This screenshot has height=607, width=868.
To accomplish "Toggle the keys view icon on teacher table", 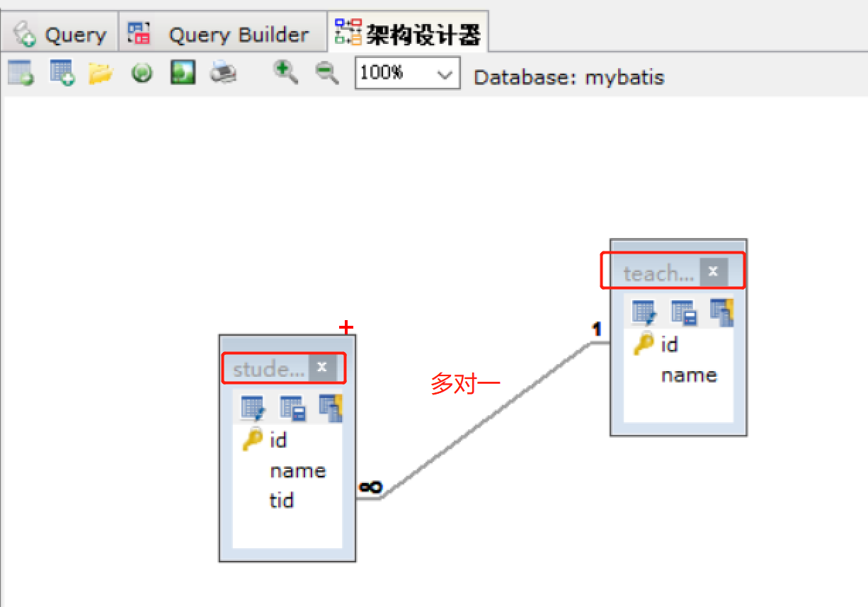I will (x=721, y=312).
